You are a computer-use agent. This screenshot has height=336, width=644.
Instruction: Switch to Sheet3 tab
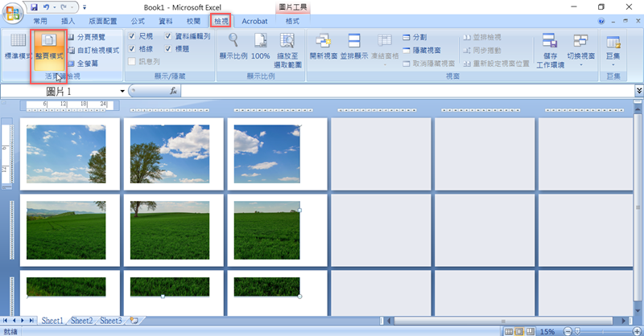(111, 321)
